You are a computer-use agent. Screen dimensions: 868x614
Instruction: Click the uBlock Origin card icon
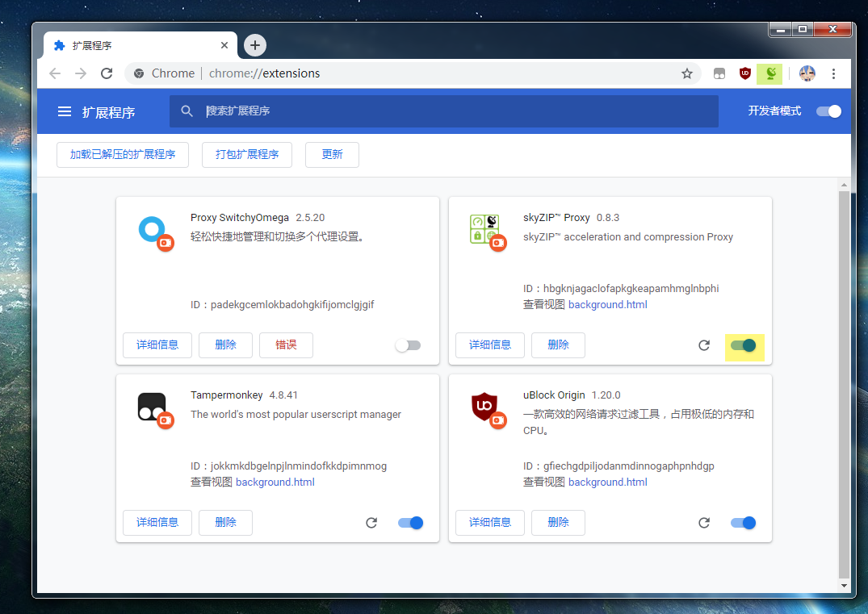pyautogui.click(x=488, y=410)
